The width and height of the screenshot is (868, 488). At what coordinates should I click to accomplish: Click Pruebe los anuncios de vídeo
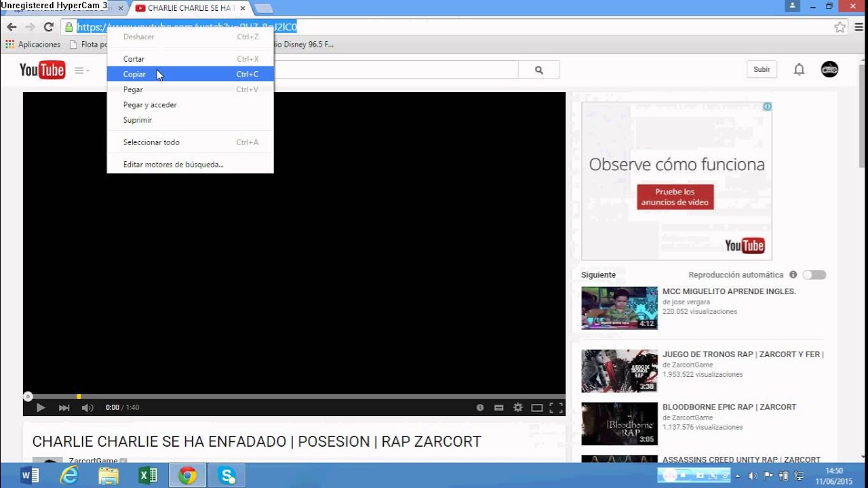(x=675, y=197)
